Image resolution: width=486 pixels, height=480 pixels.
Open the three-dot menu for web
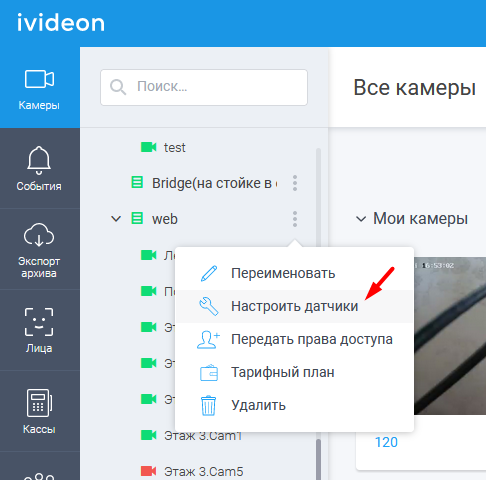tap(295, 219)
